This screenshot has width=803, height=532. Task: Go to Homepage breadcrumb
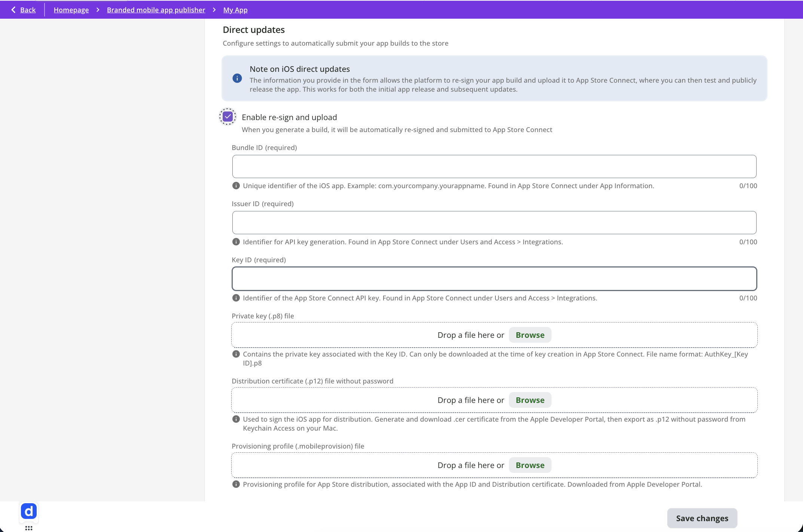71,10
